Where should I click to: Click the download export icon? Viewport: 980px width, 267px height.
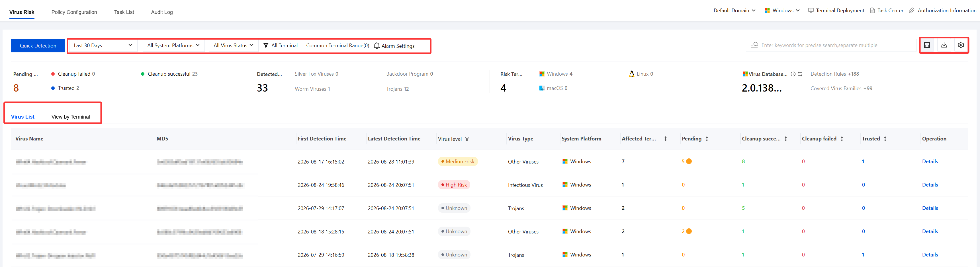(944, 45)
